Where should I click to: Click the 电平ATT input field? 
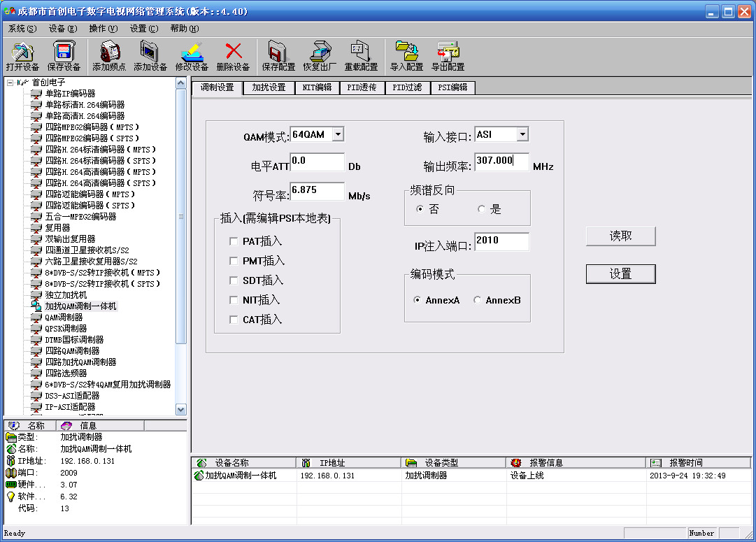(x=318, y=161)
